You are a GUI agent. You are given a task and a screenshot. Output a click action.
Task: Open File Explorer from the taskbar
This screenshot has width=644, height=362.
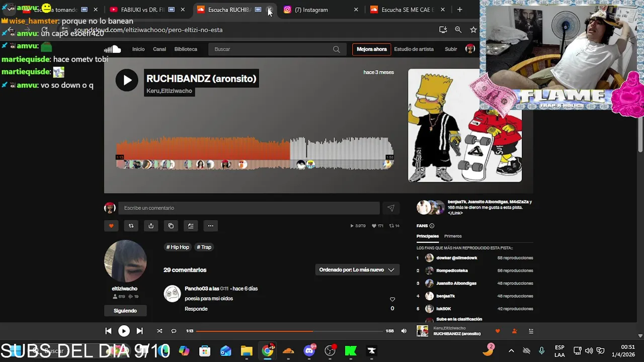tap(247, 351)
